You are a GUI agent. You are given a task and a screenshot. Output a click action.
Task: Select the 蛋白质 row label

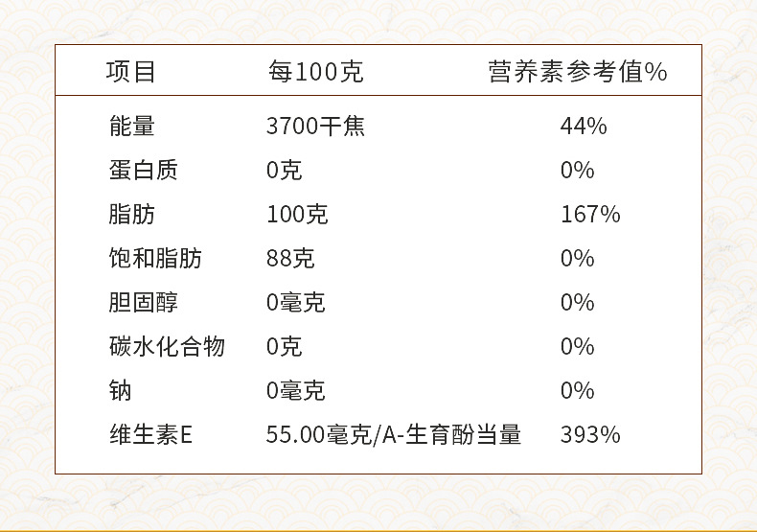[x=144, y=170]
